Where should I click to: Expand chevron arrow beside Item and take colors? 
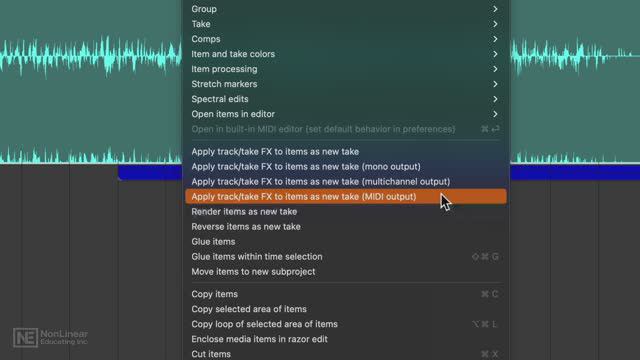click(495, 54)
